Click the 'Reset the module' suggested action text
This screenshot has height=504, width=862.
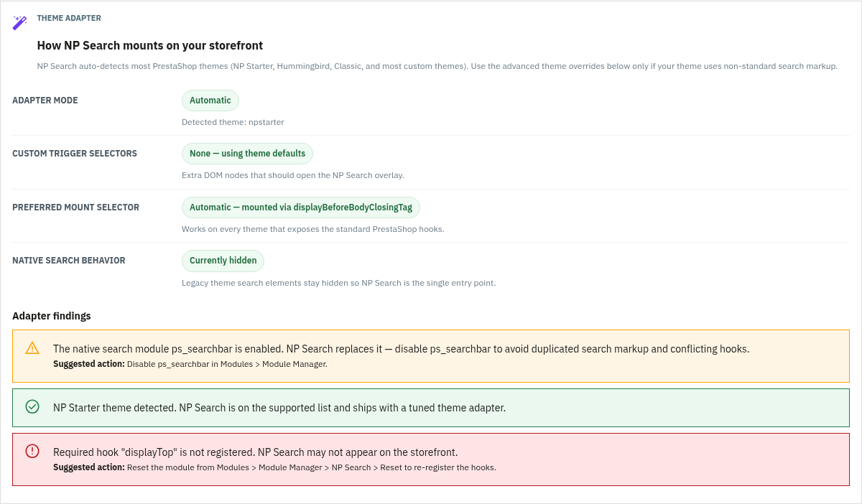[x=274, y=467]
